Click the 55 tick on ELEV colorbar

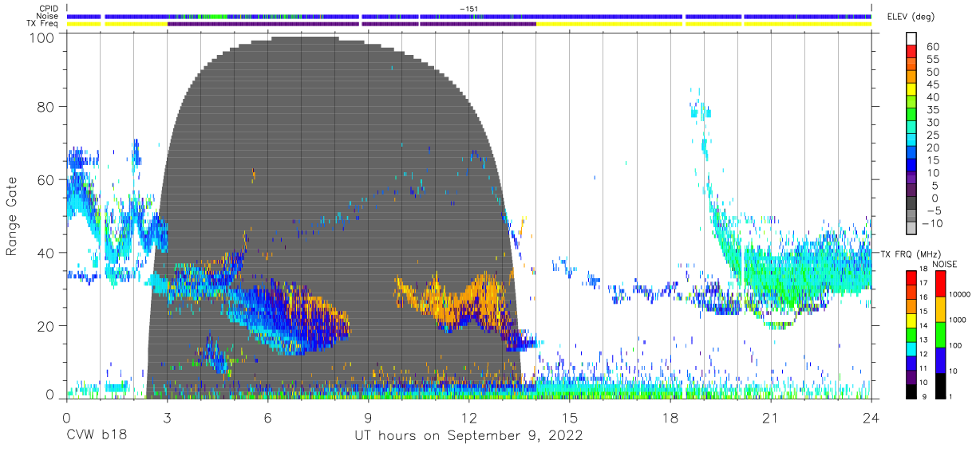pyautogui.click(x=932, y=60)
